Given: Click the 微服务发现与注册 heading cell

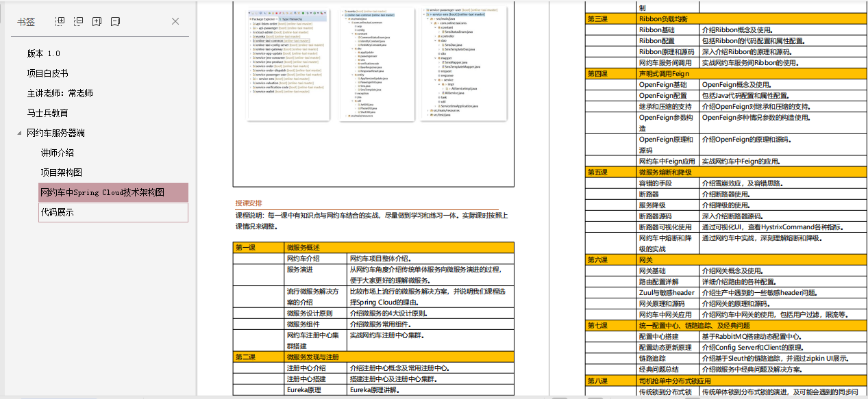Looking at the screenshot, I should click(399, 357).
